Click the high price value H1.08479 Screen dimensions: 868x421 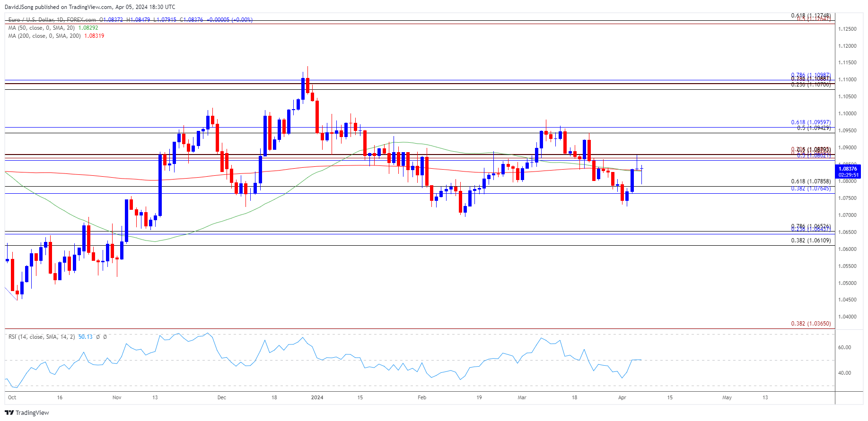point(138,20)
